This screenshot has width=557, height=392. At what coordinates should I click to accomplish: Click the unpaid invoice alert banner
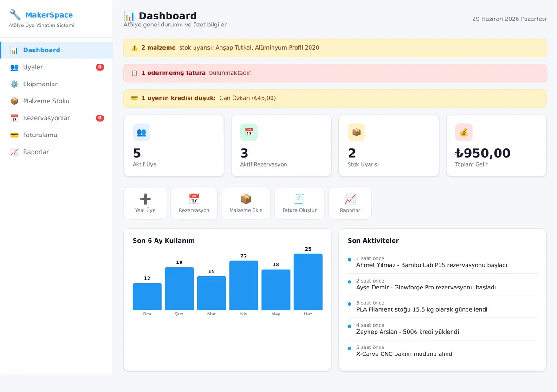[x=335, y=73]
